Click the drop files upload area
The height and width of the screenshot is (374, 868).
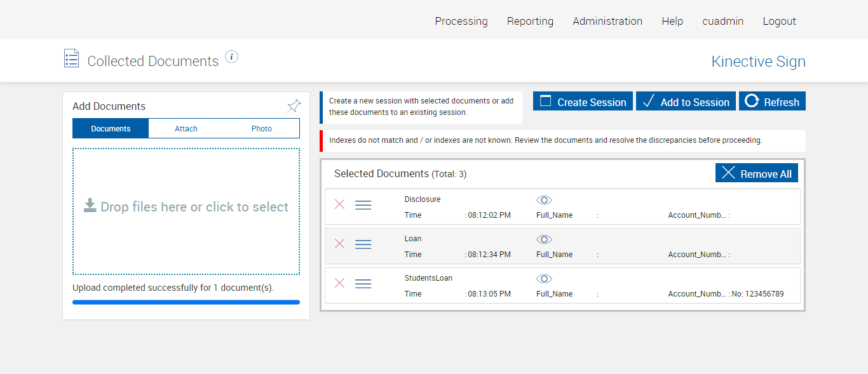[186, 211]
